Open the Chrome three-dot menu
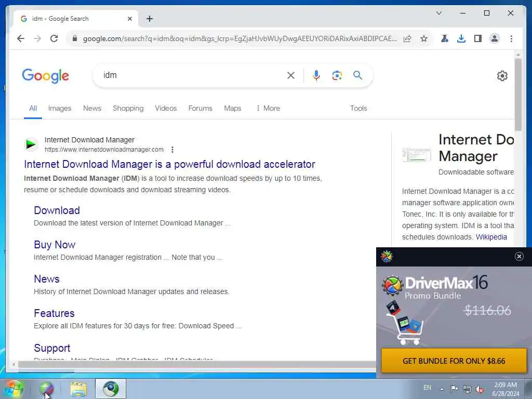The image size is (532, 399). point(511,38)
